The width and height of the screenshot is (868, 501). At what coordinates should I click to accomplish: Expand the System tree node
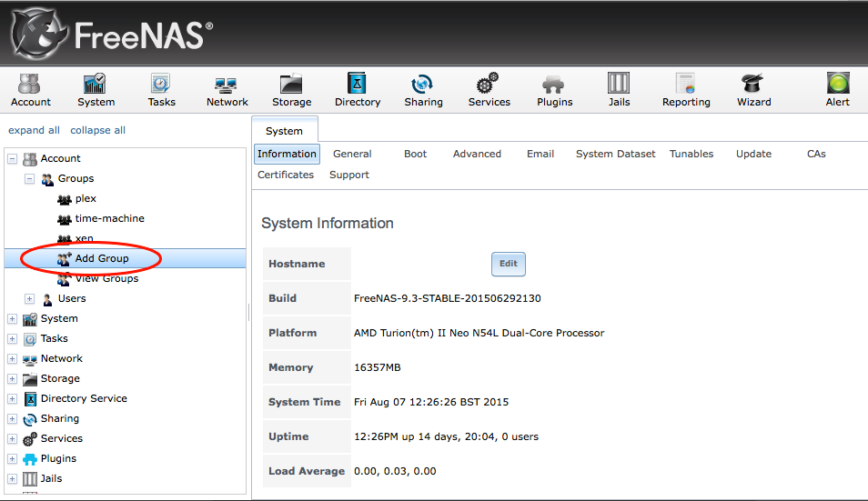point(12,318)
